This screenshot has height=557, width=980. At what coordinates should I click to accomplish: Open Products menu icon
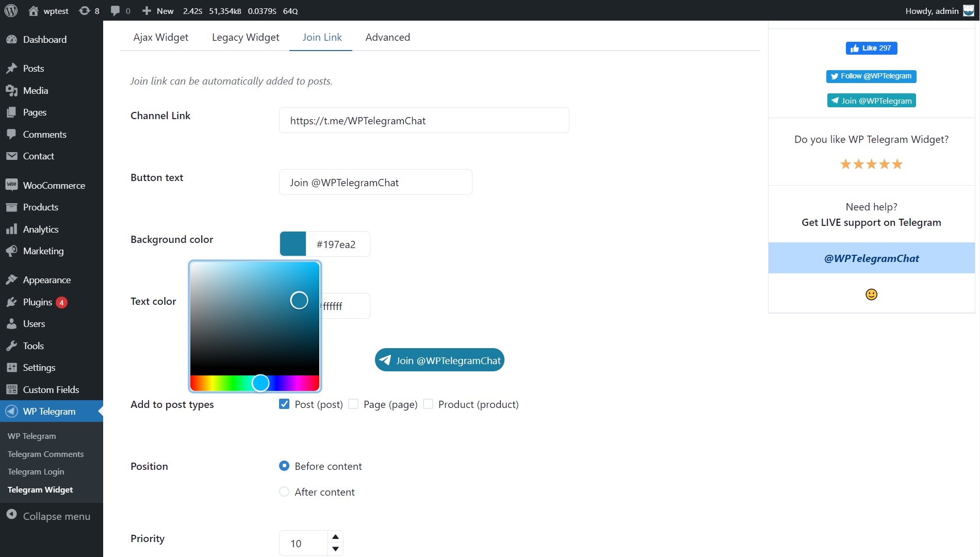click(12, 207)
